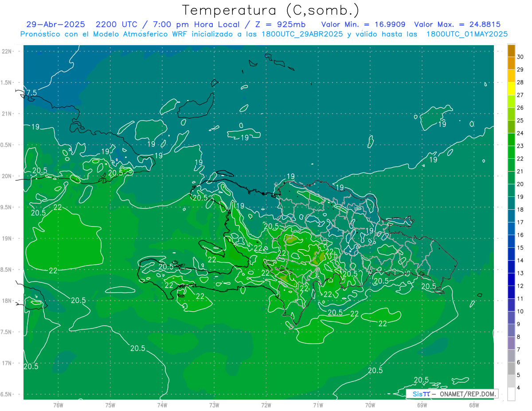Click the "17N" latitude axis label
The width and height of the screenshot is (532, 411).
(x=7, y=363)
